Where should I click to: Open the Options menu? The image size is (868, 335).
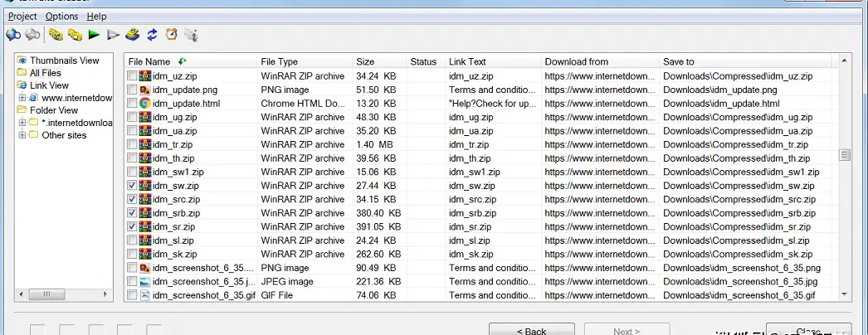click(x=62, y=17)
